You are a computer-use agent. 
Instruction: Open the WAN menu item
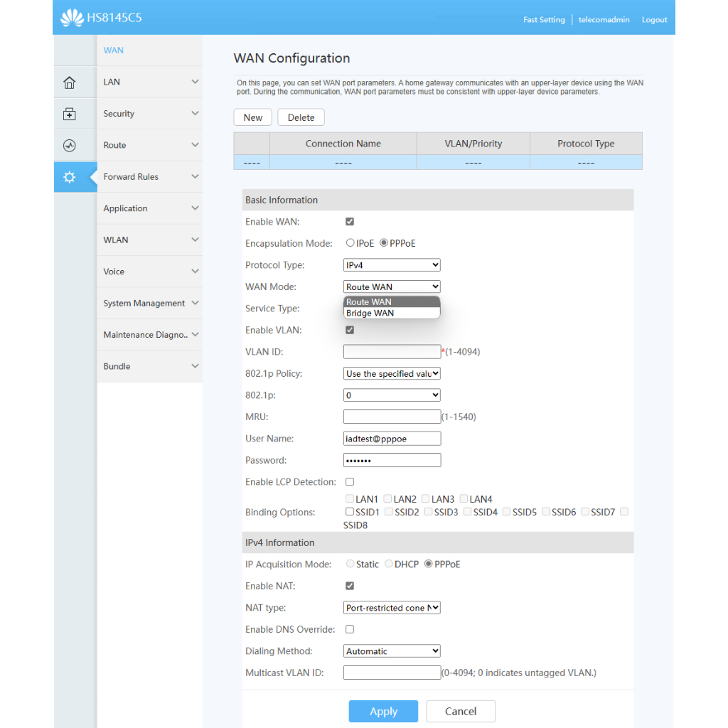(114, 50)
